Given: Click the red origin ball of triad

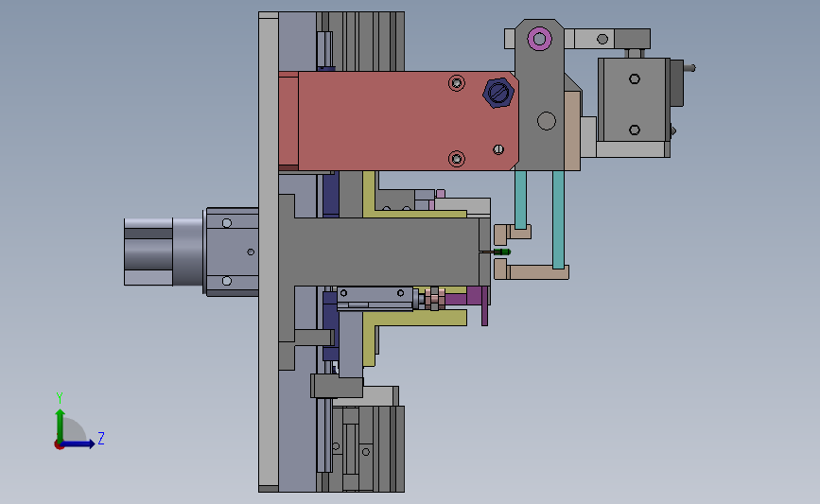Looking at the screenshot, I should point(59,445).
